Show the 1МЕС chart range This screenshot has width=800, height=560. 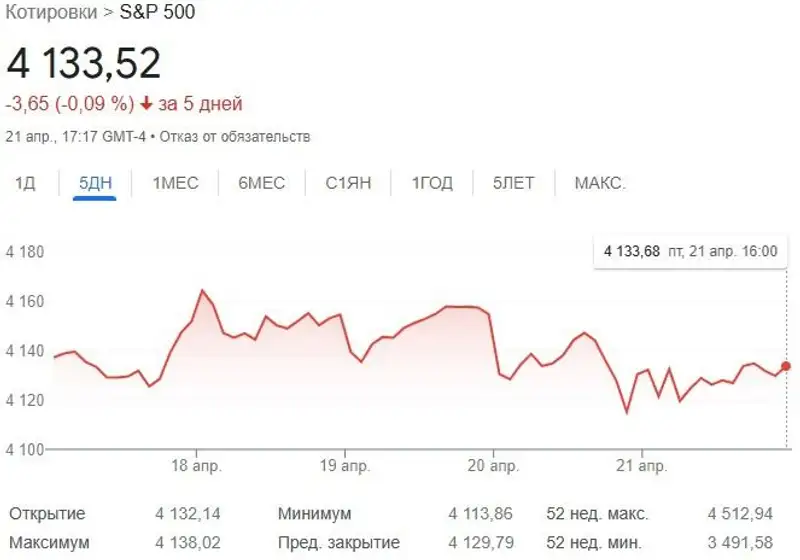pyautogui.click(x=175, y=183)
